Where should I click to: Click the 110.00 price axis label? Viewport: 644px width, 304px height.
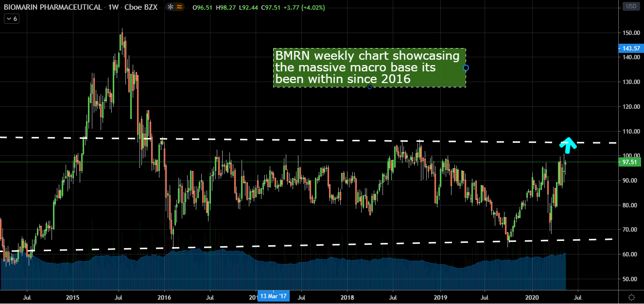pyautogui.click(x=631, y=131)
